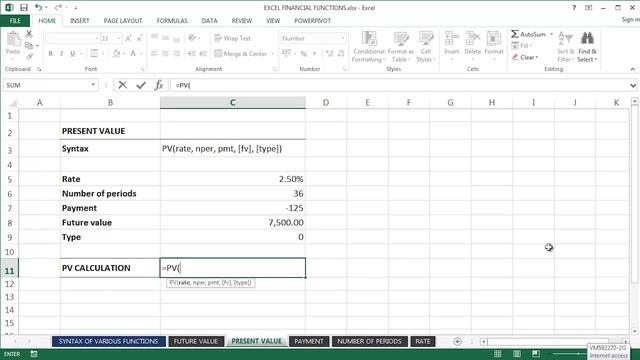The height and width of the screenshot is (360, 640).
Task: Click the Increase Indent icon
Action: pyautogui.click(x=203, y=53)
